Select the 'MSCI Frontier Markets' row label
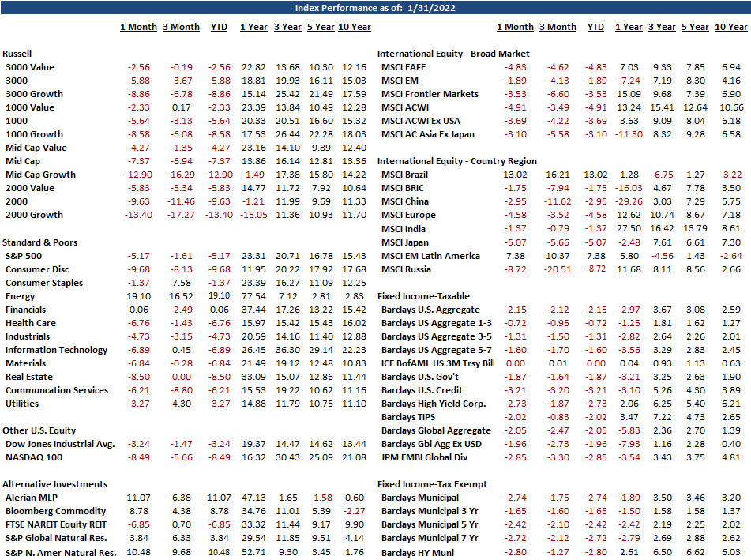The image size is (751, 560). point(430,94)
